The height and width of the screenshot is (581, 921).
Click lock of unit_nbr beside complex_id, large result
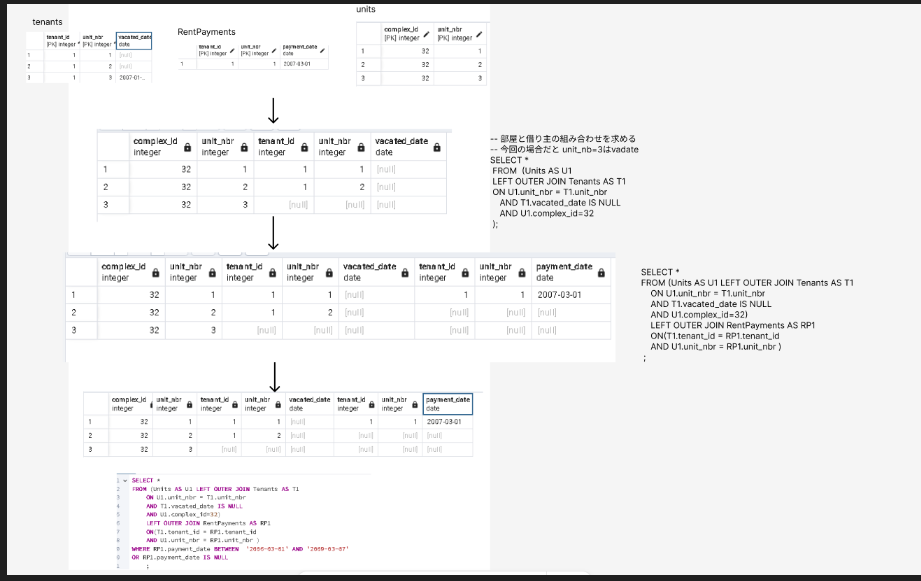212,273
